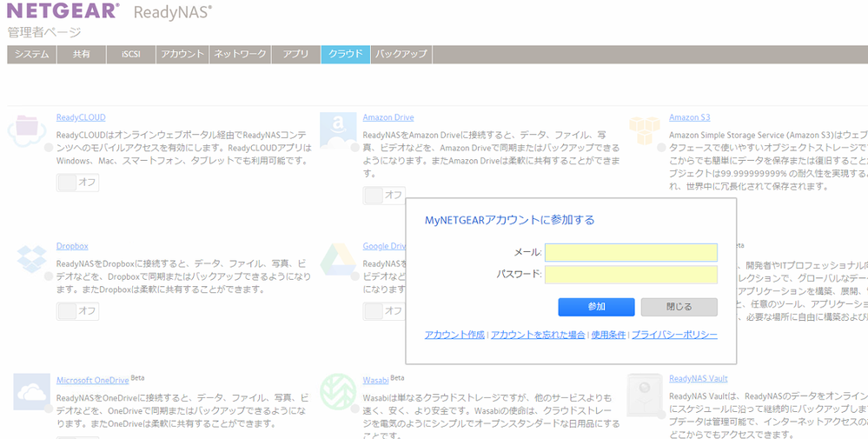Open the Amazon S3 title link
Image resolution: width=868 pixels, height=439 pixels.
[689, 117]
